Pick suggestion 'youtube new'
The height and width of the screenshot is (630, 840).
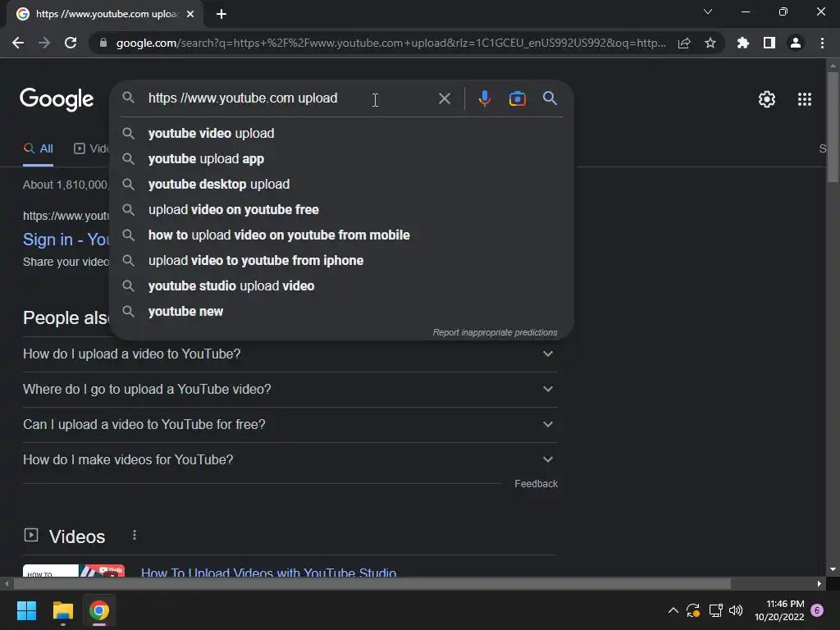(341, 311)
